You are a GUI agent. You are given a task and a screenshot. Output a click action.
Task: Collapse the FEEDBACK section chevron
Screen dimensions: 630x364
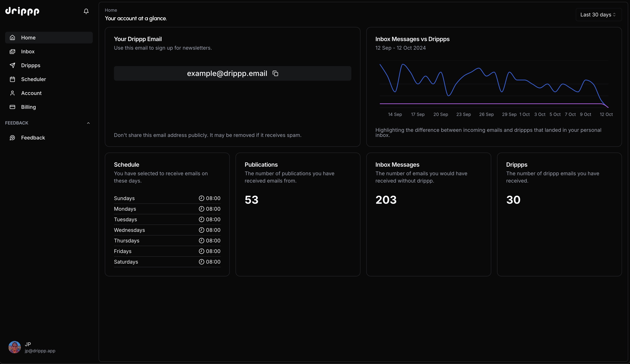pos(88,123)
